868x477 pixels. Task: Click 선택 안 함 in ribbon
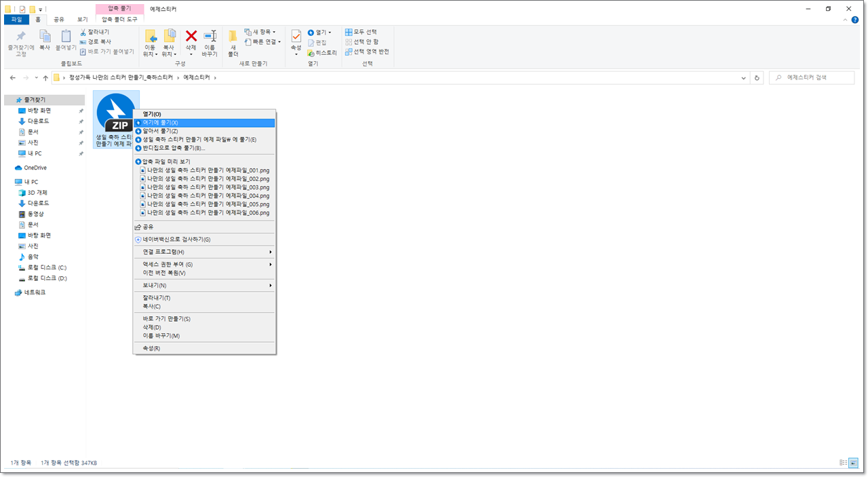(x=361, y=41)
